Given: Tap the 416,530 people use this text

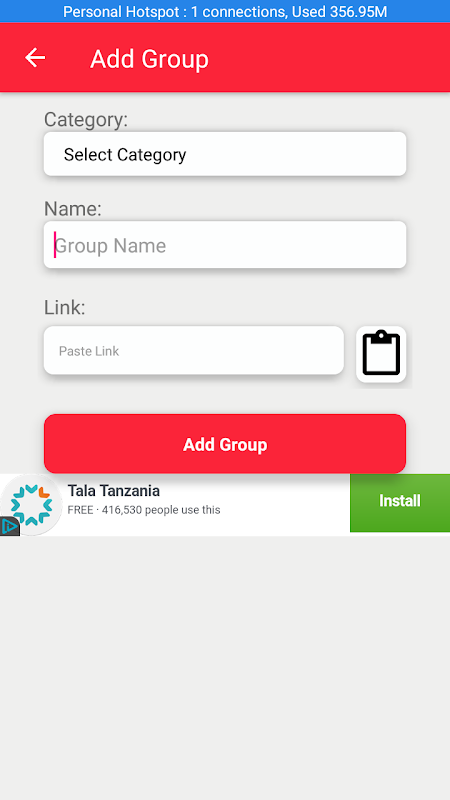Looking at the screenshot, I should (161, 510).
